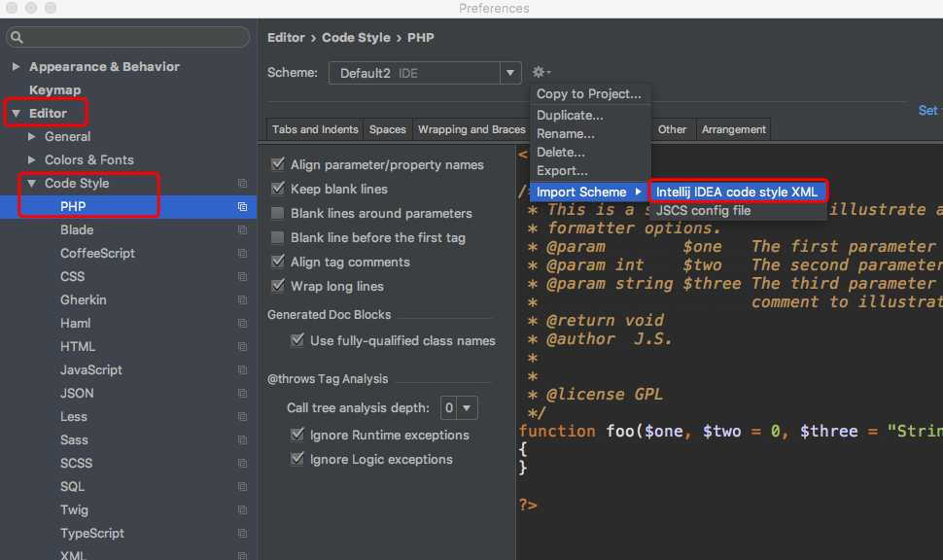Expand Colors & Fonts subsection
This screenshot has width=943, height=560.
click(x=32, y=160)
